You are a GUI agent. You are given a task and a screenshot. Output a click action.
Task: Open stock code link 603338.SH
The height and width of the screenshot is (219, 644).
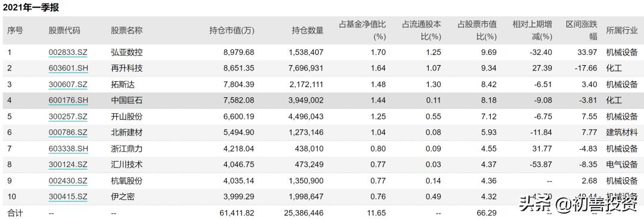click(68, 149)
